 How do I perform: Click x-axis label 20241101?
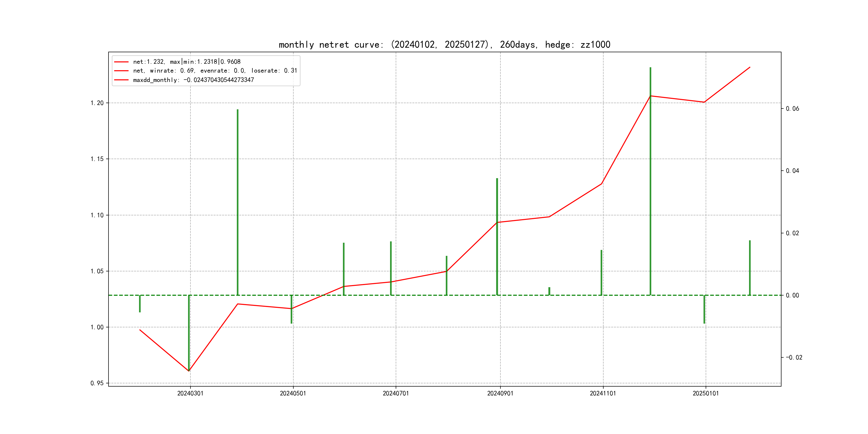[x=603, y=393]
